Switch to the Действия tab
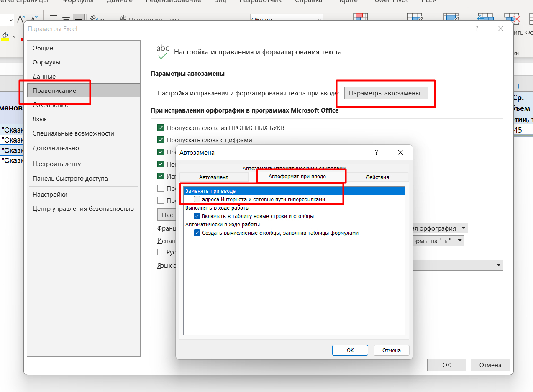This screenshot has height=392, width=533. click(377, 177)
